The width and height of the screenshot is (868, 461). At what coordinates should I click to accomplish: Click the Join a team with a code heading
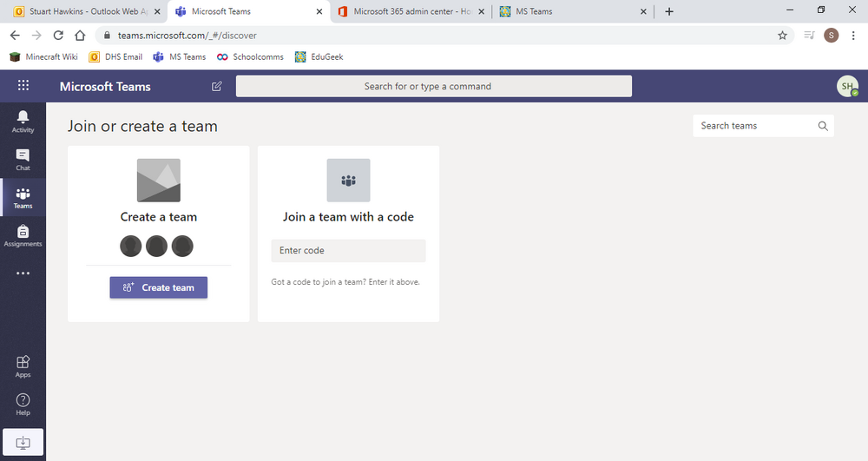click(x=348, y=217)
